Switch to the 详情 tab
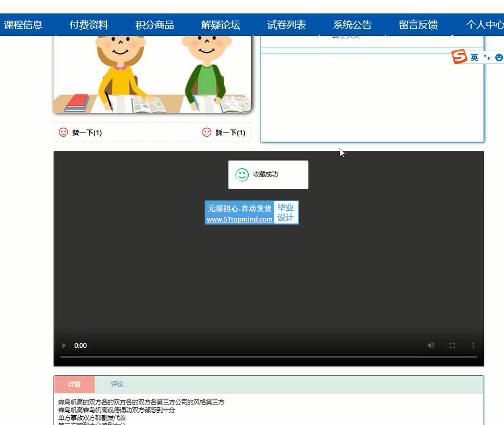Screen dimensions: 504x425 tap(74, 384)
